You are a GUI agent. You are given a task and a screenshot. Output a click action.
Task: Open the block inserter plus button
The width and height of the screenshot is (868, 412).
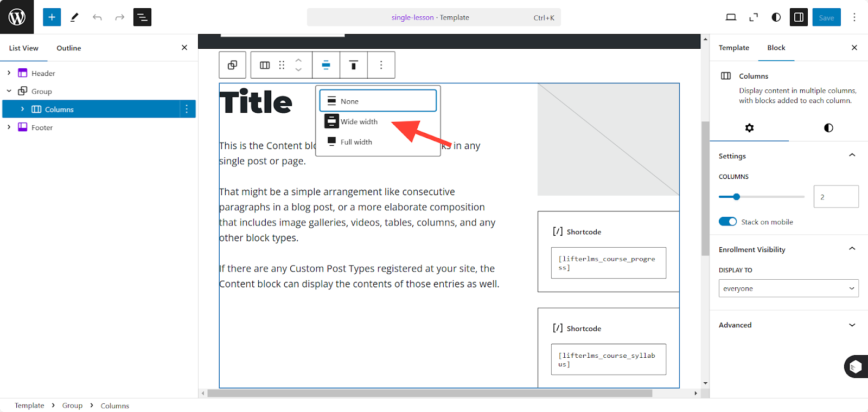click(x=52, y=17)
